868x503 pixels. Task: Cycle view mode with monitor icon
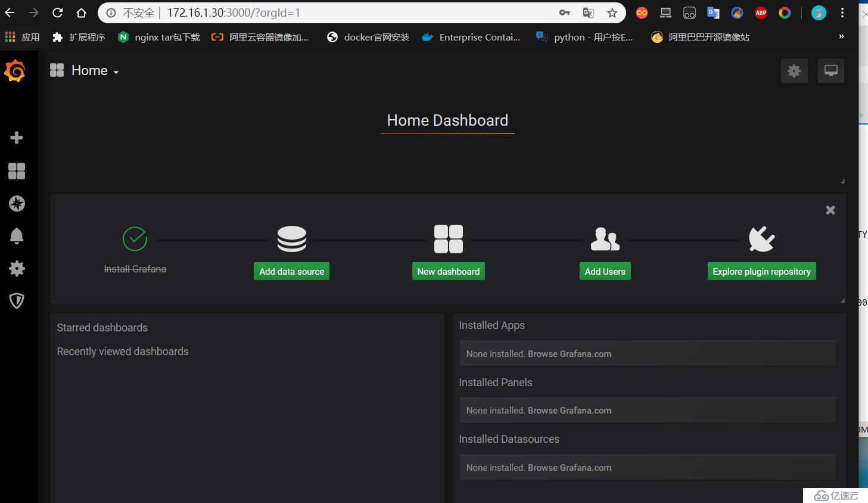pyautogui.click(x=831, y=71)
